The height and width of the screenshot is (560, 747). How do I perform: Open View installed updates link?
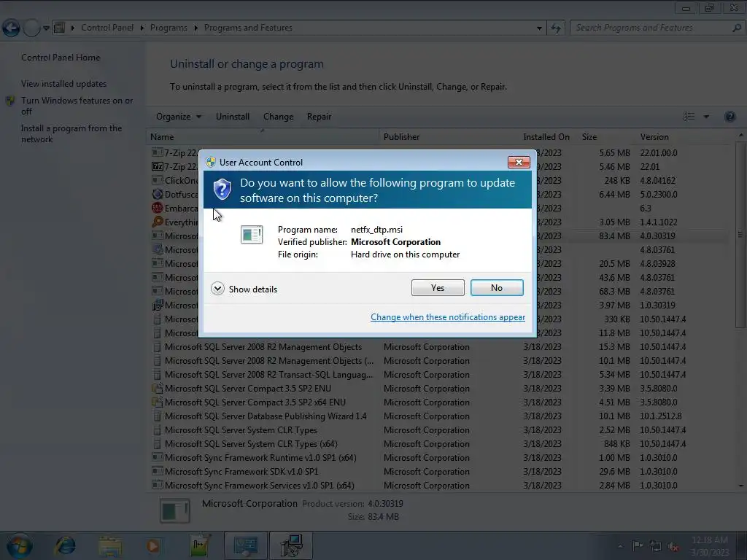pos(64,84)
